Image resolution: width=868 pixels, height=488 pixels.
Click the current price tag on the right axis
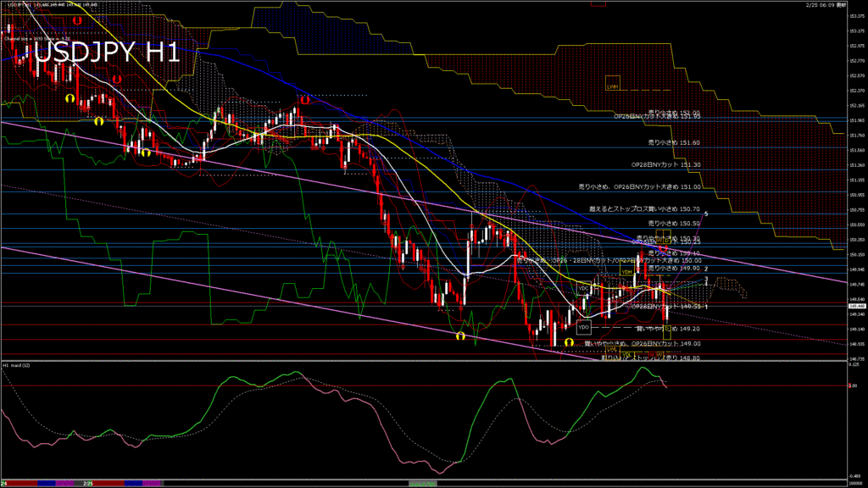[857, 307]
